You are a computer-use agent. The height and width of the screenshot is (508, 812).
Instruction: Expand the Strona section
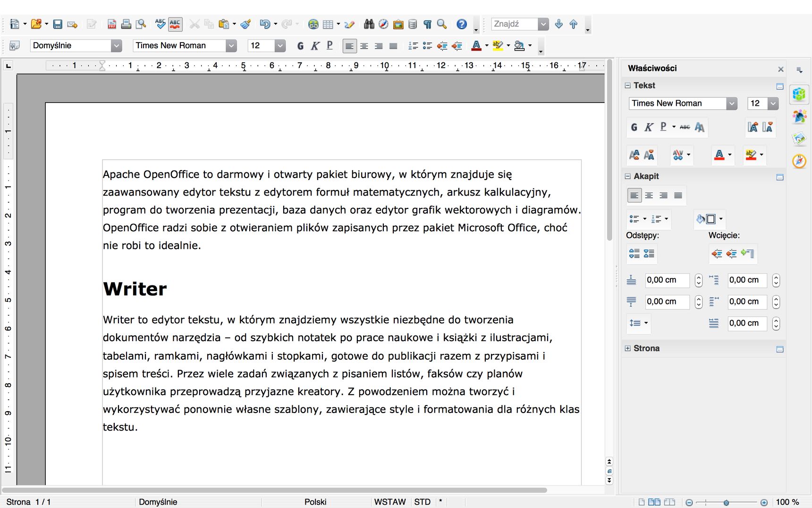628,348
